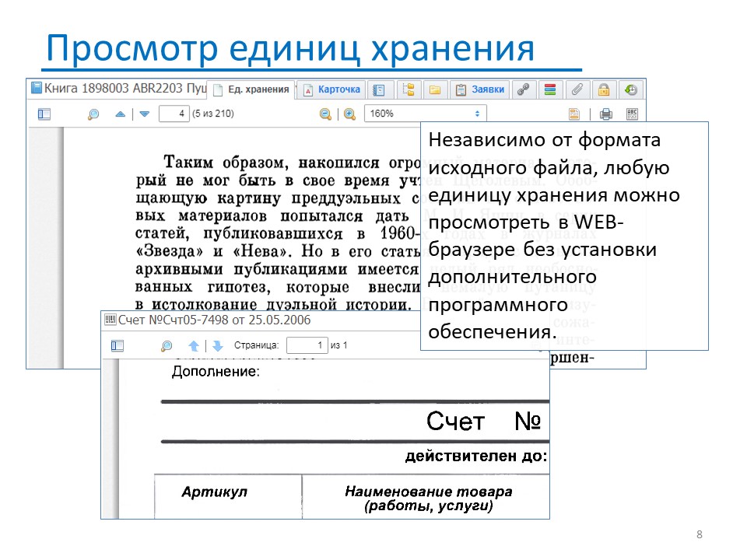
Task: Zoom in the book page
Action: pyautogui.click(x=349, y=114)
